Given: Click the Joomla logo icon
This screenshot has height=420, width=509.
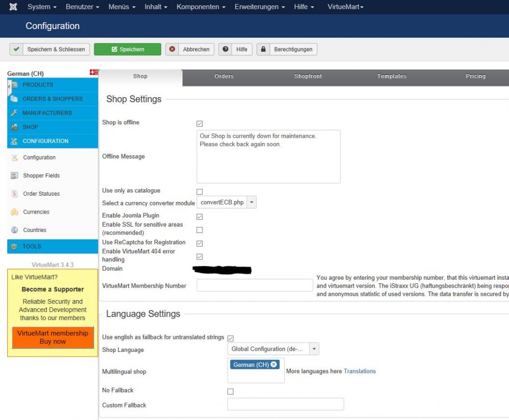Looking at the screenshot, I should [x=13, y=7].
